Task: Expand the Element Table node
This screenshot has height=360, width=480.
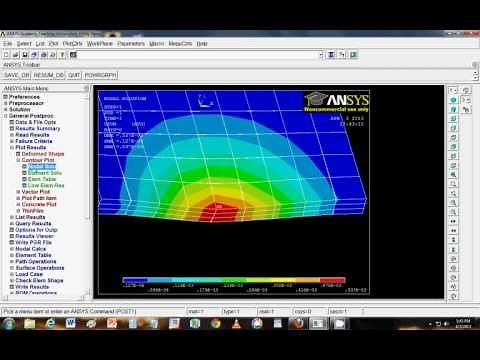Action: (12, 255)
